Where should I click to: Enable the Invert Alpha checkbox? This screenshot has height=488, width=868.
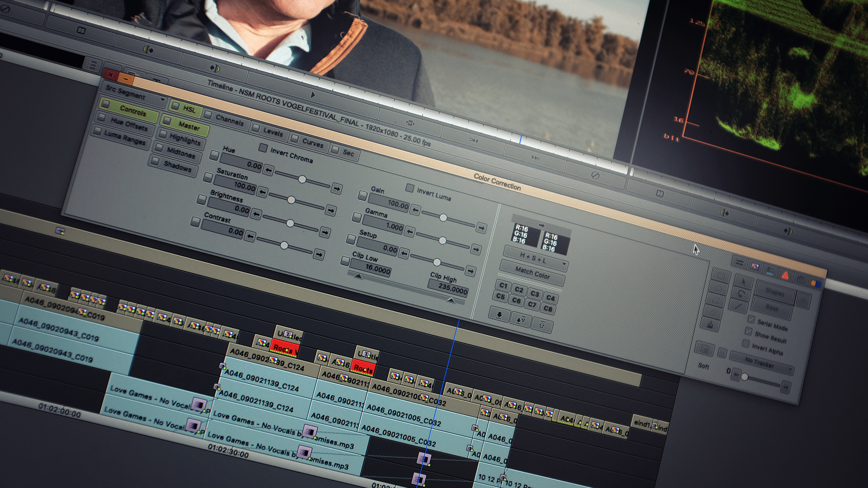[745, 344]
